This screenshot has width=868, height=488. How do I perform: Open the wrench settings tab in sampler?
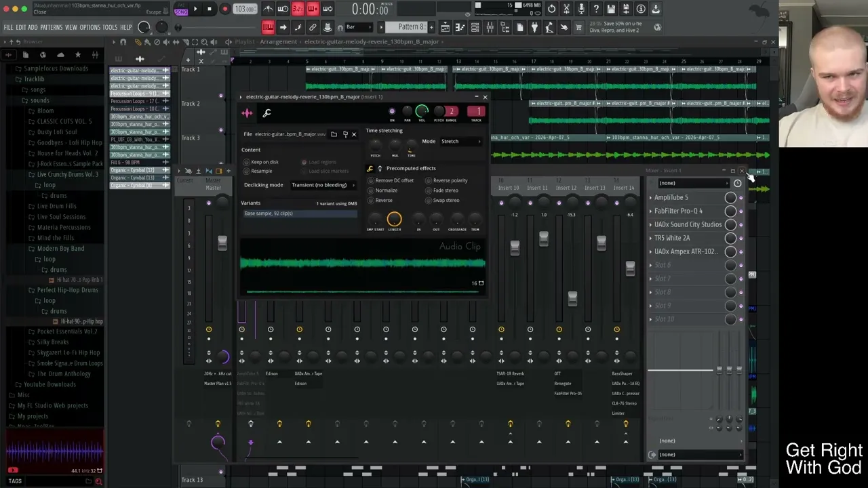coord(267,113)
